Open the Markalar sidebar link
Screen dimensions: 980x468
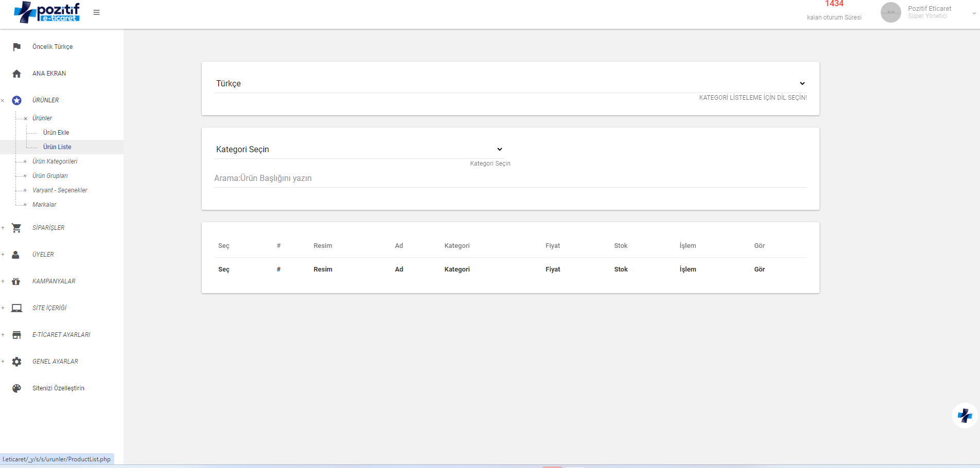coord(44,205)
